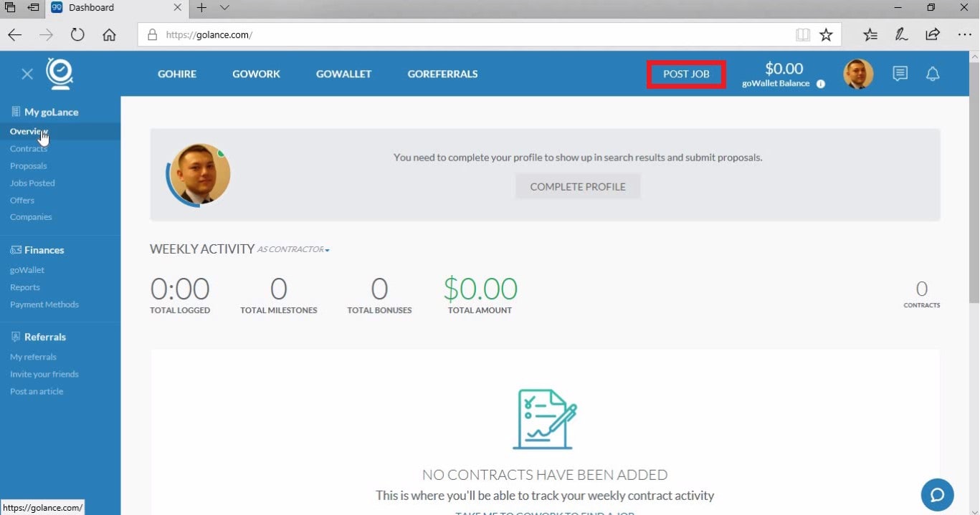Open My referrals in the sidebar
Viewport: 980px width, 515px height.
[x=33, y=357]
